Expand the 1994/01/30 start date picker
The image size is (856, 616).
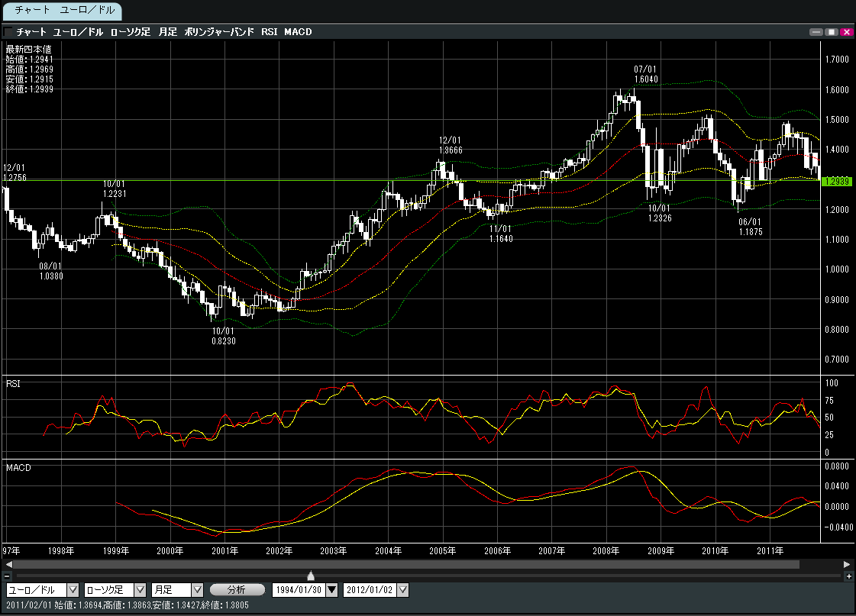click(331, 590)
